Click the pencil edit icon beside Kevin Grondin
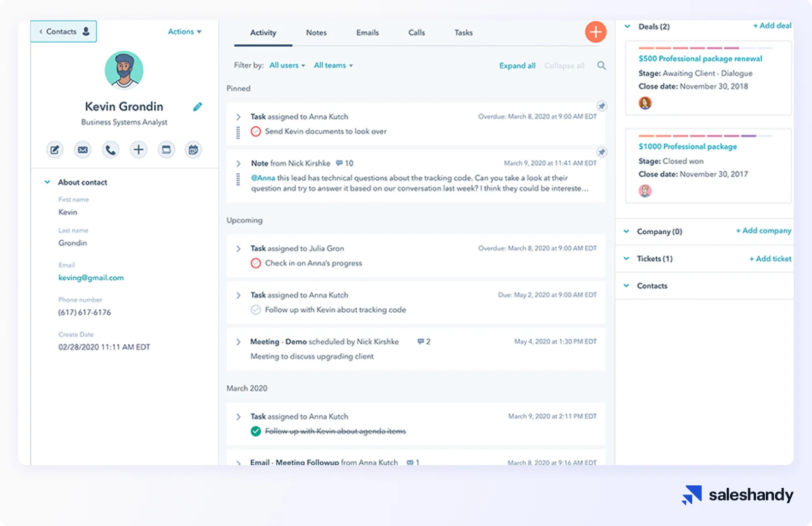 pyautogui.click(x=197, y=107)
